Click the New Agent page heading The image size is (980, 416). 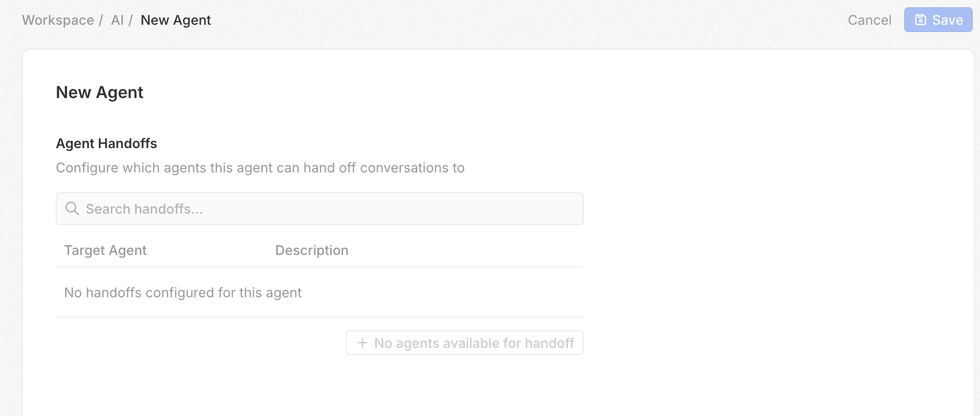click(x=100, y=92)
